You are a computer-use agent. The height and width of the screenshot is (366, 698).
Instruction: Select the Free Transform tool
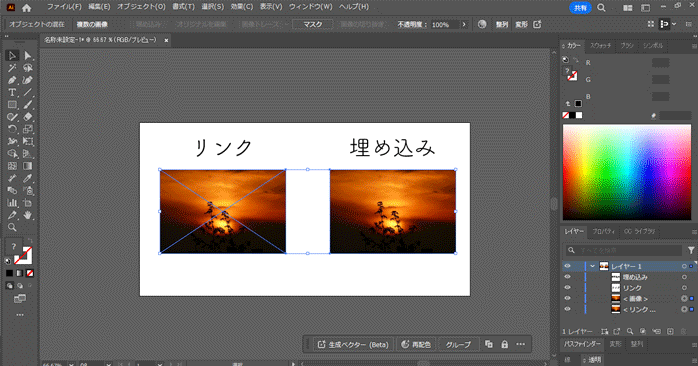28,141
